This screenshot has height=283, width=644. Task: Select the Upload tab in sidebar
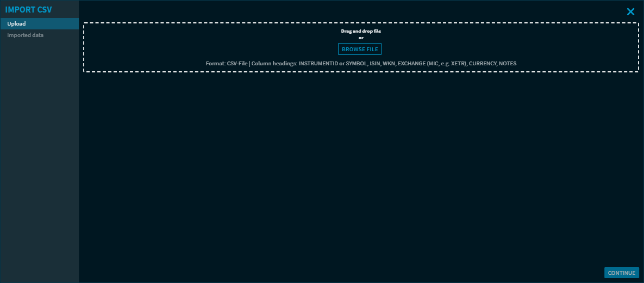click(x=39, y=24)
